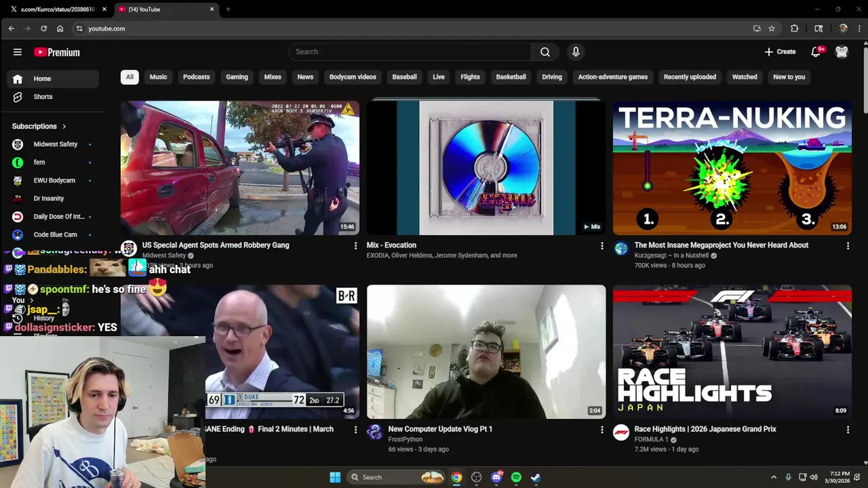
Task: Start voice search with microphone icon
Action: click(576, 52)
